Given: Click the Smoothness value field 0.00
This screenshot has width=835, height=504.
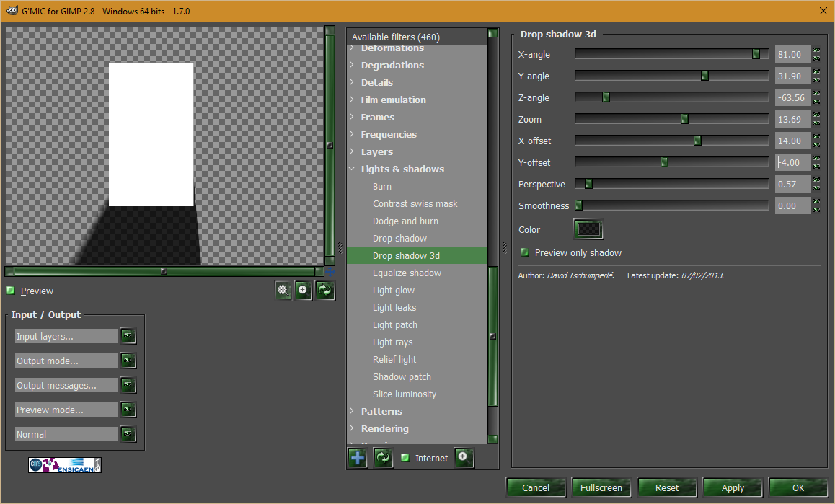Looking at the screenshot, I should tap(792, 205).
